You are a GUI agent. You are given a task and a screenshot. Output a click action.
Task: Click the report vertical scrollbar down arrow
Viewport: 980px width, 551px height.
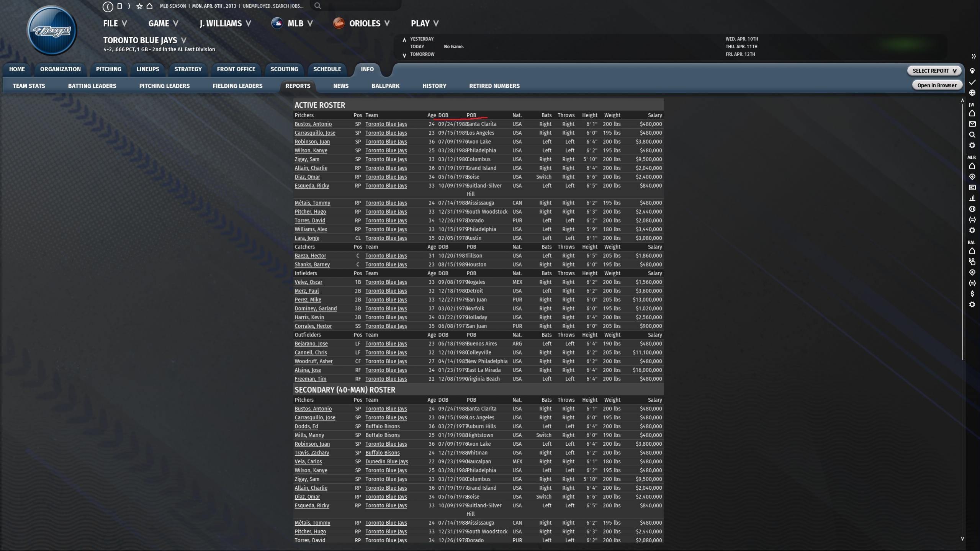(962, 539)
